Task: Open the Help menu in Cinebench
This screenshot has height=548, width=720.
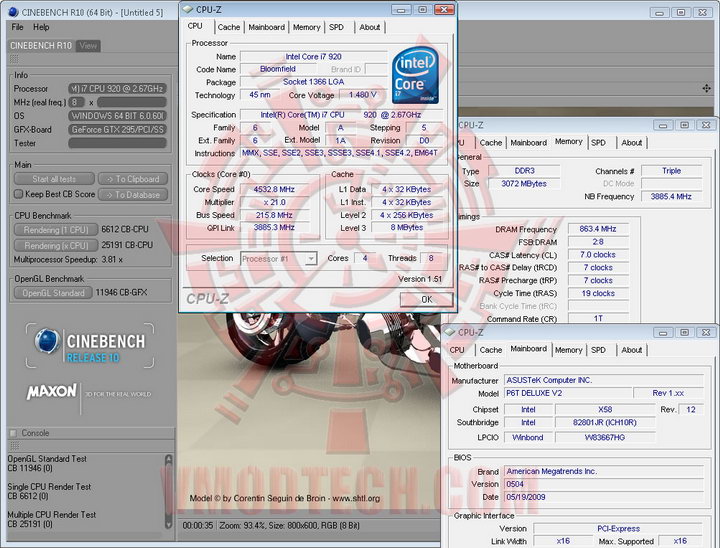Action: click(41, 27)
